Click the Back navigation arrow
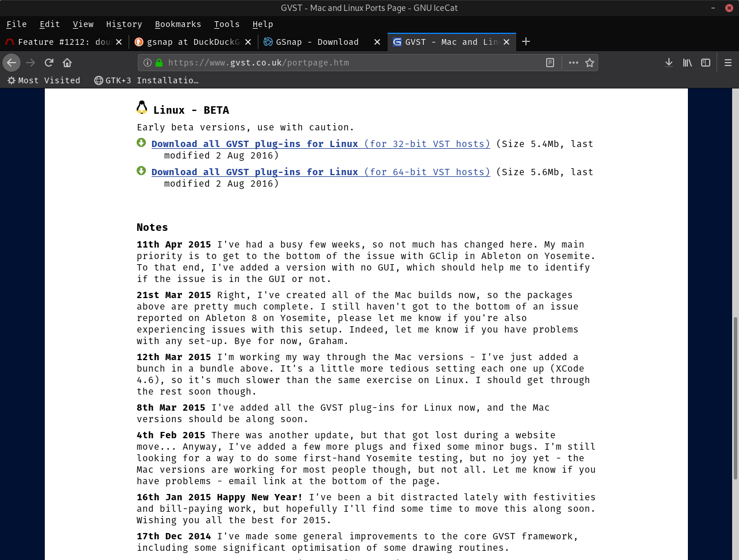 (11, 63)
